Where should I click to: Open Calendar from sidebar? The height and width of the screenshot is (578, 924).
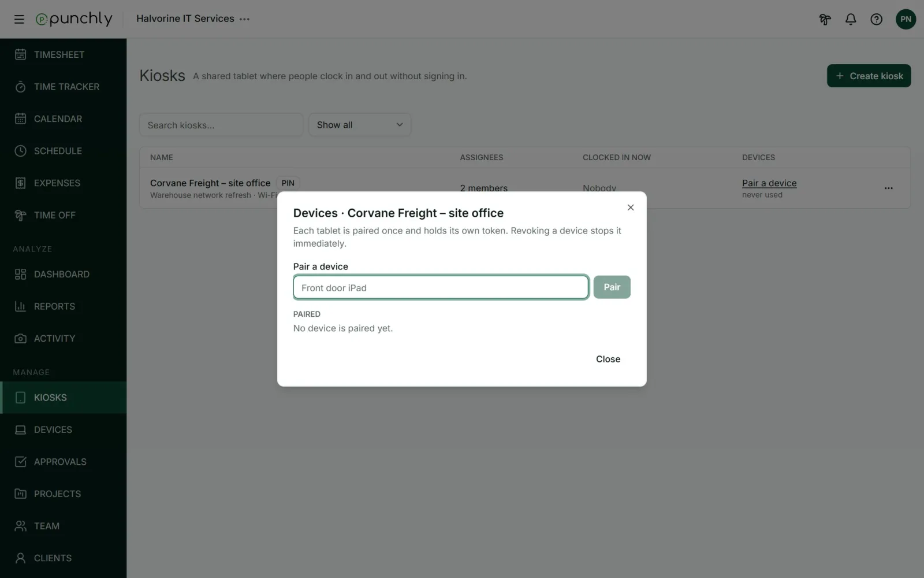tap(63, 118)
